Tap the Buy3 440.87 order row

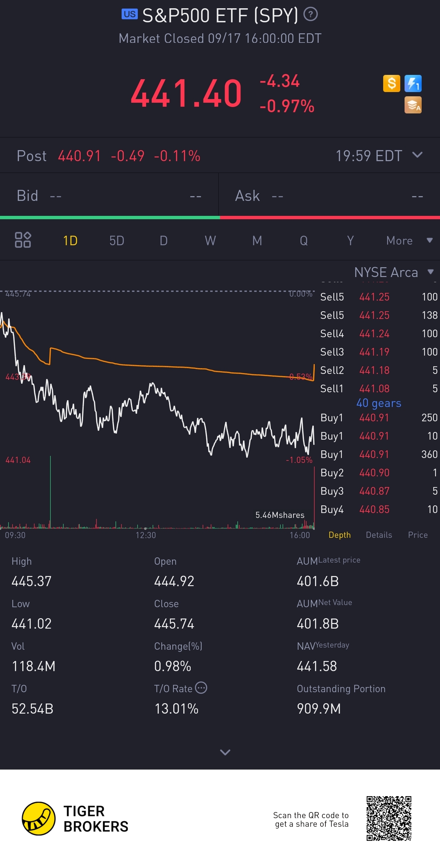point(379,491)
